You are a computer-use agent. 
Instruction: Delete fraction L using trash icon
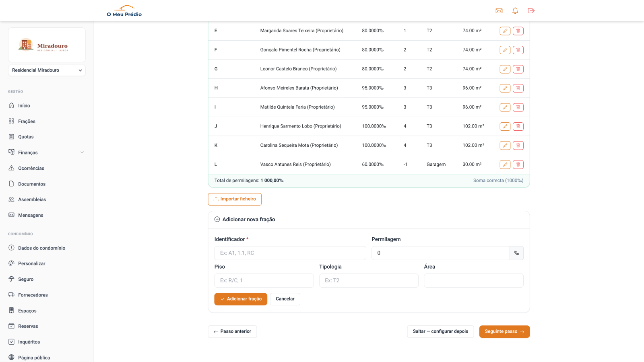pos(518,165)
